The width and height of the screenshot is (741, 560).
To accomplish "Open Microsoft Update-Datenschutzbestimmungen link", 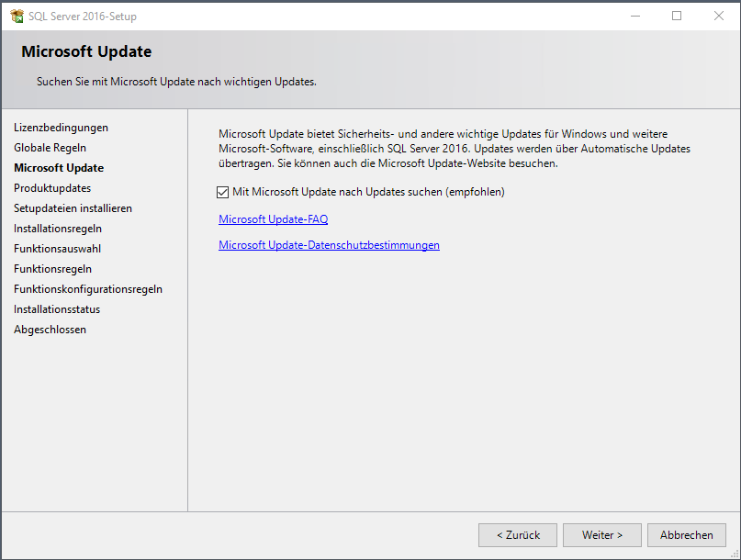I will pyautogui.click(x=329, y=245).
